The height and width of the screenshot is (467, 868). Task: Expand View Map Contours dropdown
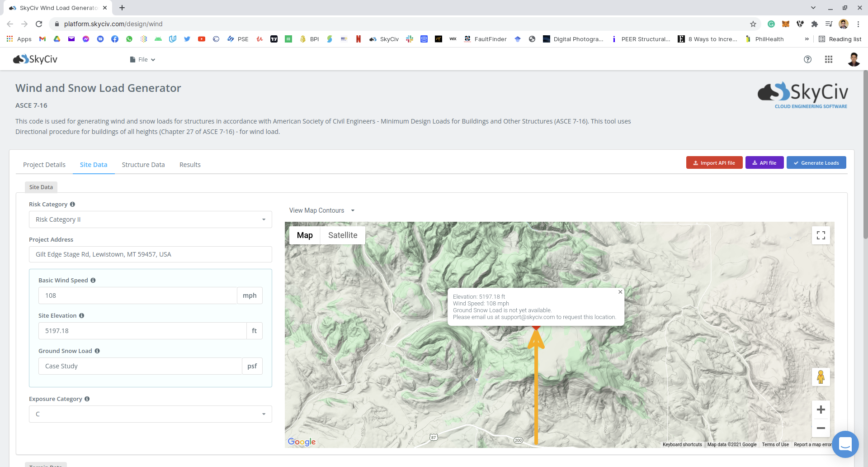pos(321,210)
